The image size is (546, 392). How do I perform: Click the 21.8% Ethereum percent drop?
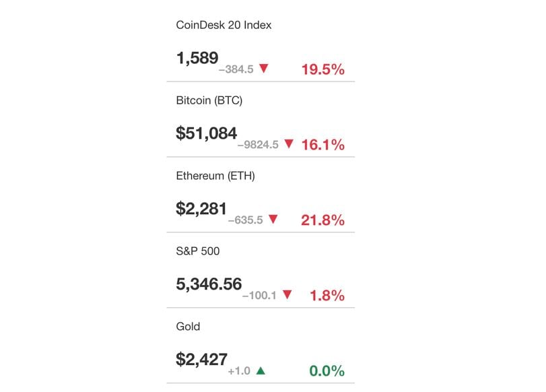pyautogui.click(x=323, y=220)
